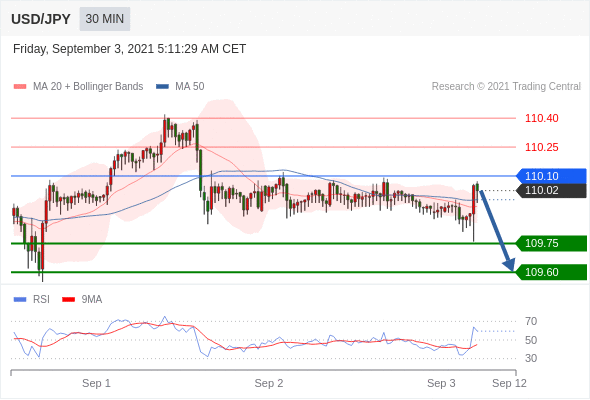This screenshot has height=400, width=590.
Task: Click the MA 20 + Bollinger Bands legend label
Action: 88,87
